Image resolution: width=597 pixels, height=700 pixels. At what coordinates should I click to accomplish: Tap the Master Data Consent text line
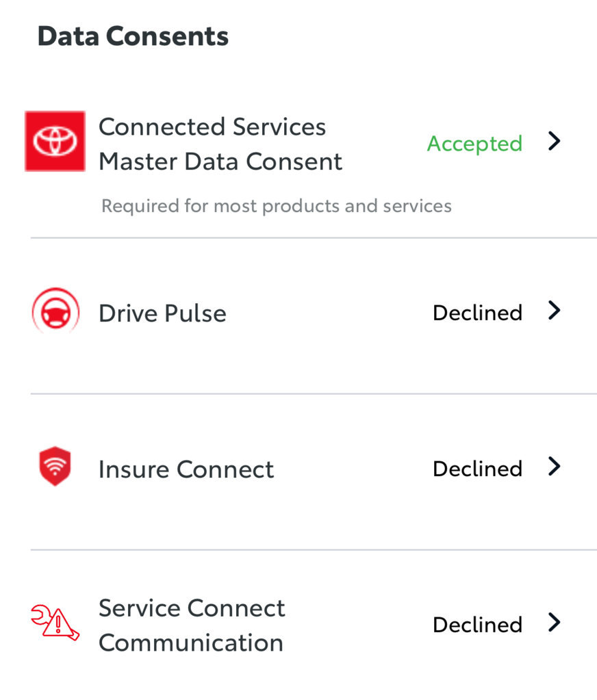click(220, 161)
